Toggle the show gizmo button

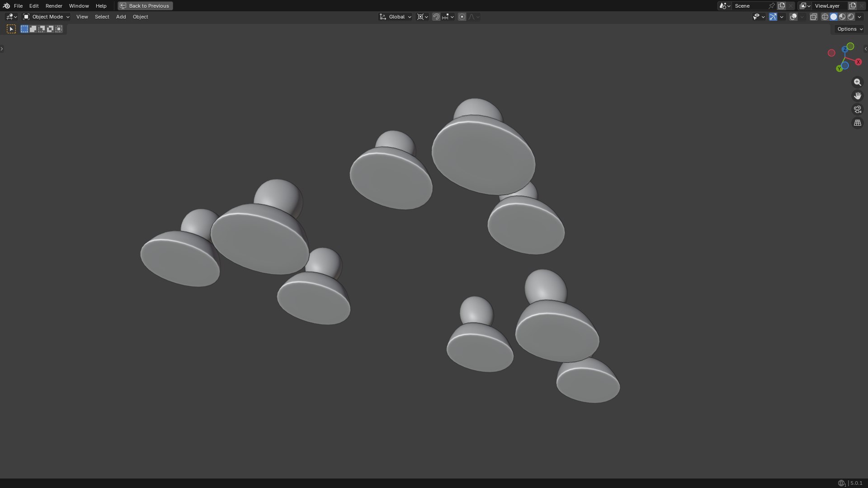pos(773,17)
